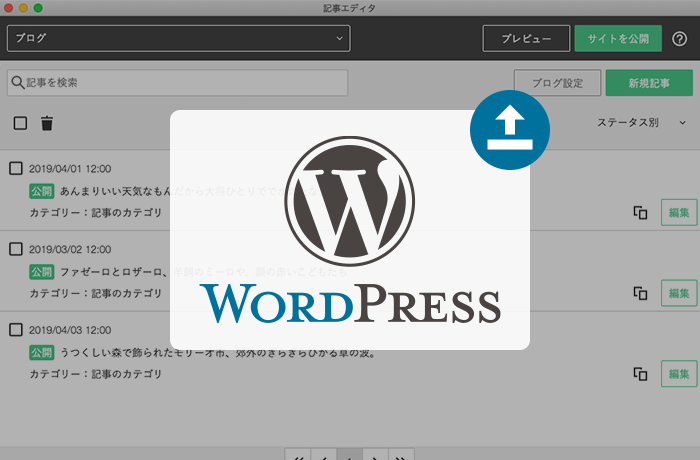Duplicate the 2019/04/01 article with copy icon

[x=640, y=213]
